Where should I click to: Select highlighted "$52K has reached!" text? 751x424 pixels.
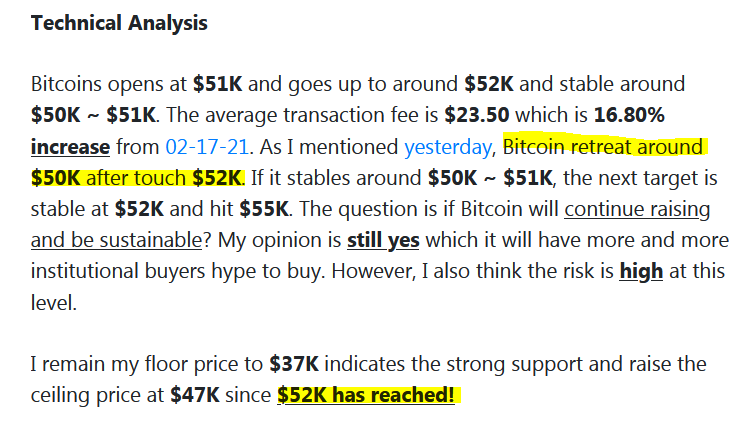click(x=366, y=395)
